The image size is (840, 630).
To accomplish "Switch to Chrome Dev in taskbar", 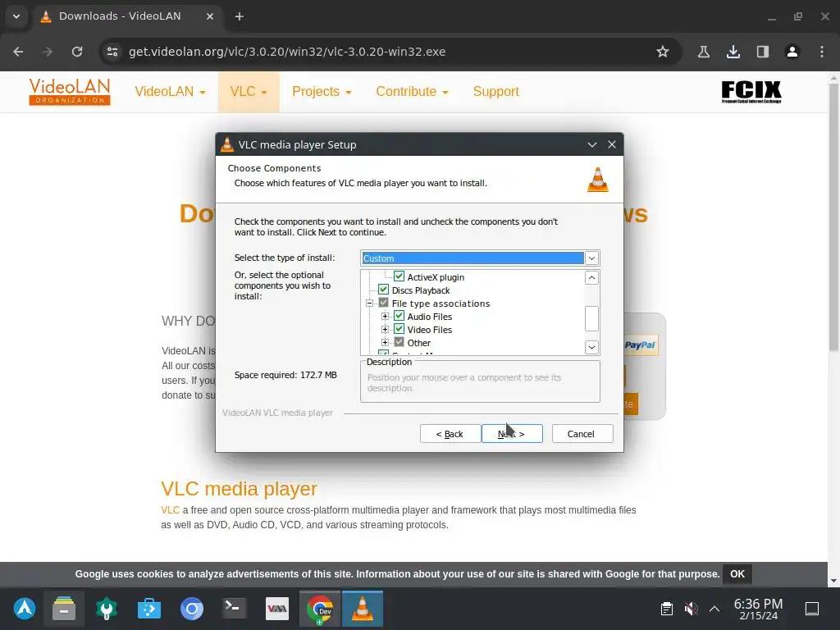I will pyautogui.click(x=320, y=609).
